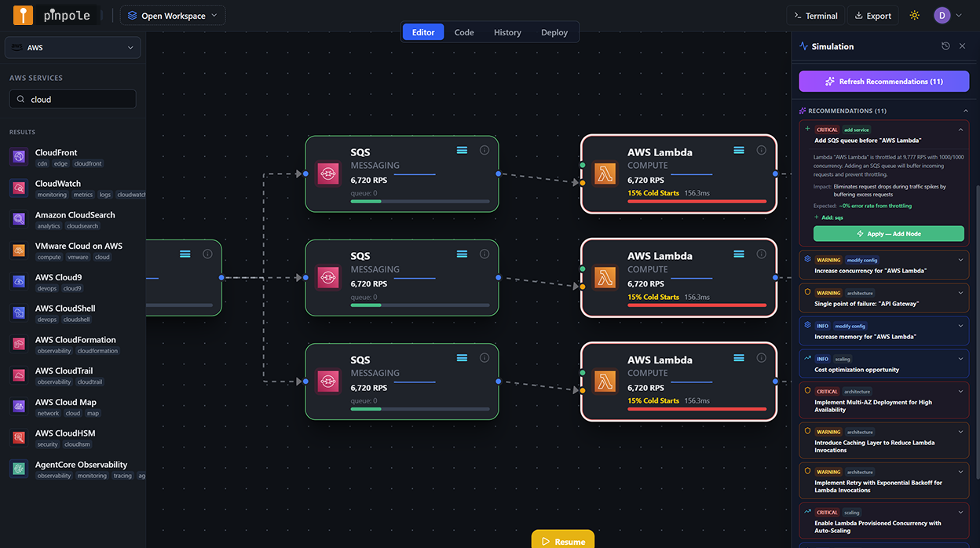Toggle light theme with sun icon
This screenshot has width=980, height=548.
click(x=914, y=16)
